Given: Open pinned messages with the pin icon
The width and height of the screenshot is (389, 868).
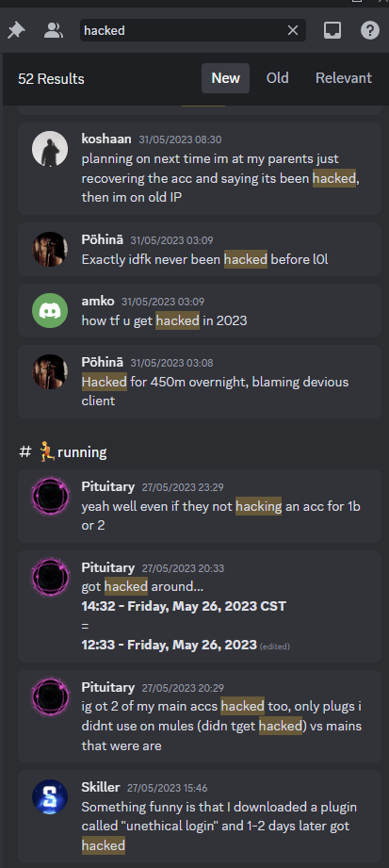Looking at the screenshot, I should tap(16, 30).
